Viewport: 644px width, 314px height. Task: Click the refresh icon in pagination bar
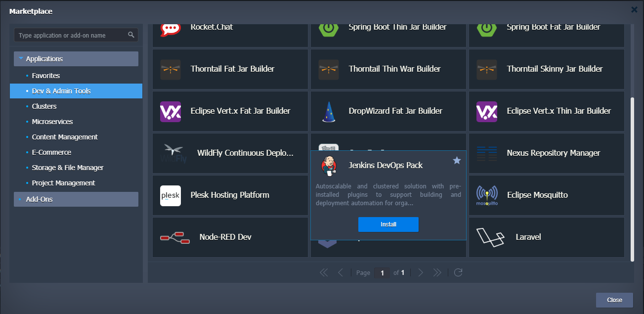click(458, 272)
